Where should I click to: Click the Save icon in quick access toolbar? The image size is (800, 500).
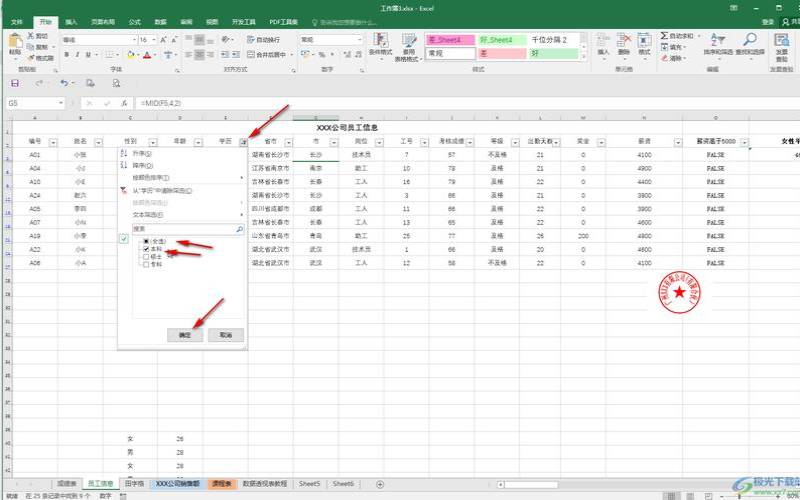15,83
